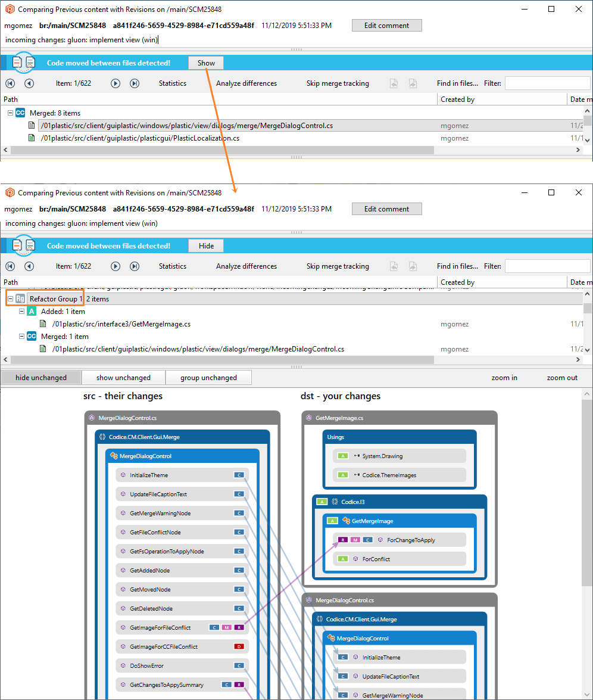This screenshot has height=700, width=593.
Task: Collapse the Merged: 1 item node
Action: coord(21,336)
